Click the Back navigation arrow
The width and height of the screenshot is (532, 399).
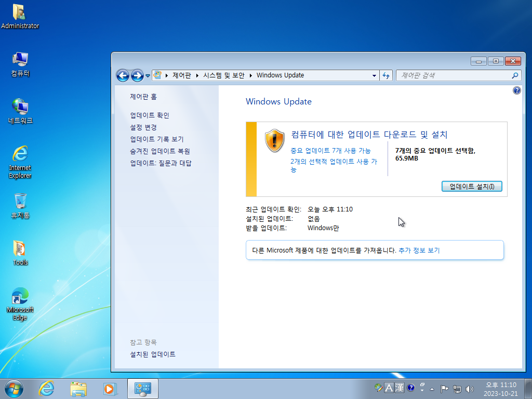click(123, 75)
